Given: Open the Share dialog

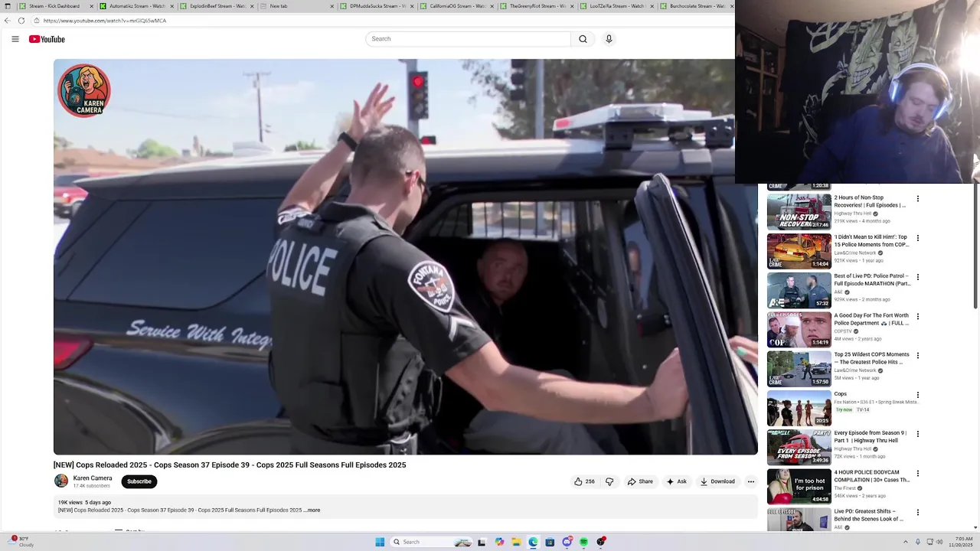Looking at the screenshot, I should 640,481.
